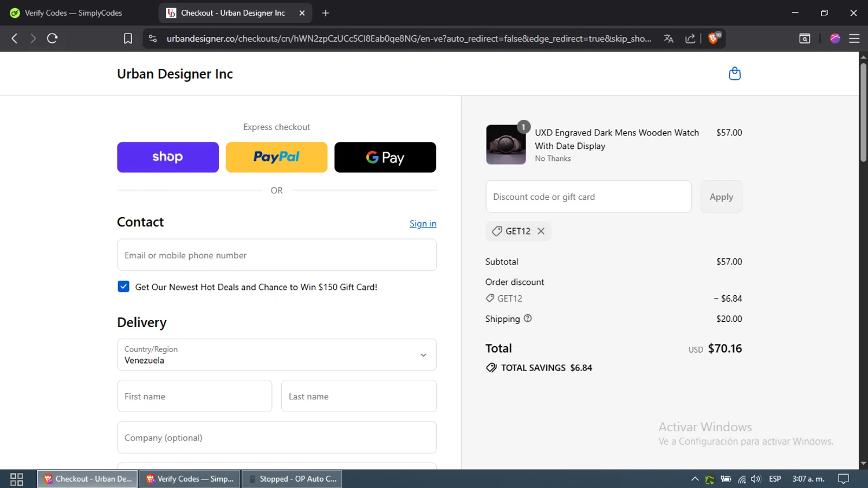Viewport: 868px width, 488px height.
Task: Click the browser address bar URL
Action: (x=409, y=38)
